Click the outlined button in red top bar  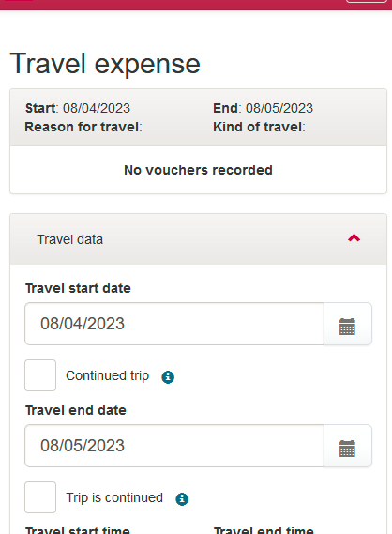click(x=367, y=1)
